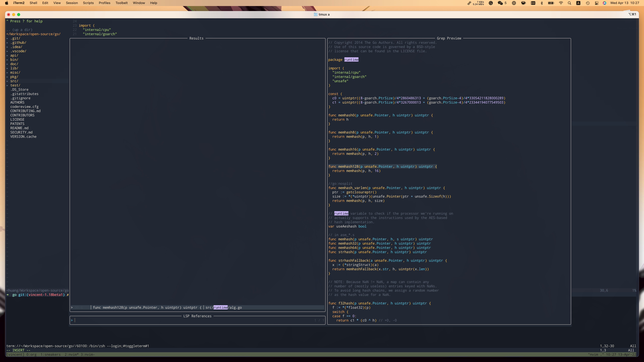Expand the test/ folder in file tree
This screenshot has width=644, height=362.
pyautogui.click(x=15, y=85)
